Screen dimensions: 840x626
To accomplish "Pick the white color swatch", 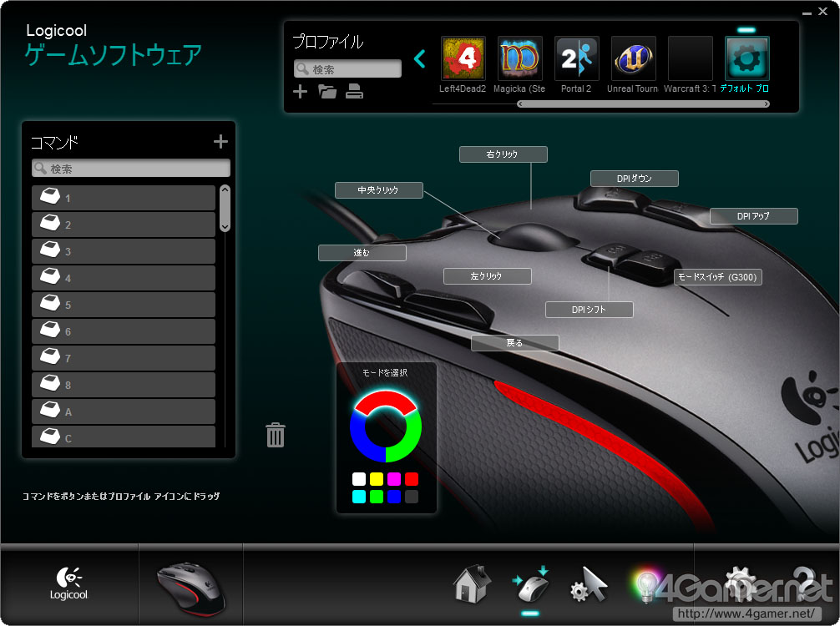I will click(x=359, y=479).
